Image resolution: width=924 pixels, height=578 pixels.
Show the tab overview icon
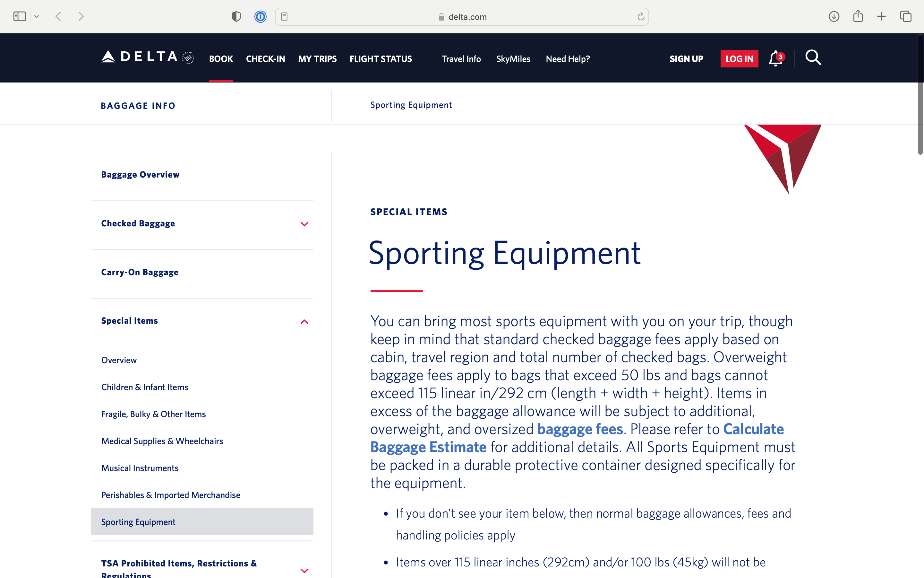pos(906,16)
